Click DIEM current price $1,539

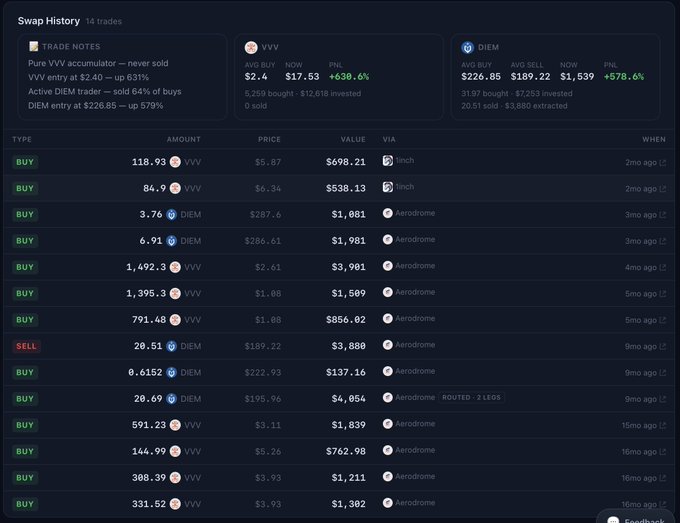(x=577, y=77)
